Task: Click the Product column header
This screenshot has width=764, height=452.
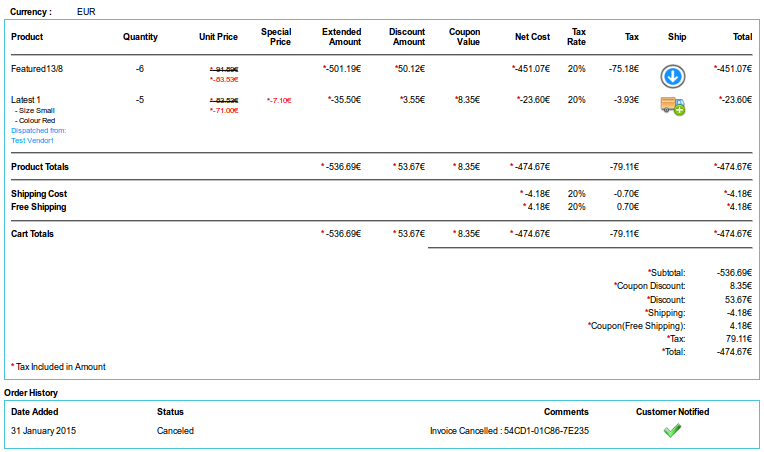Action: 27,37
